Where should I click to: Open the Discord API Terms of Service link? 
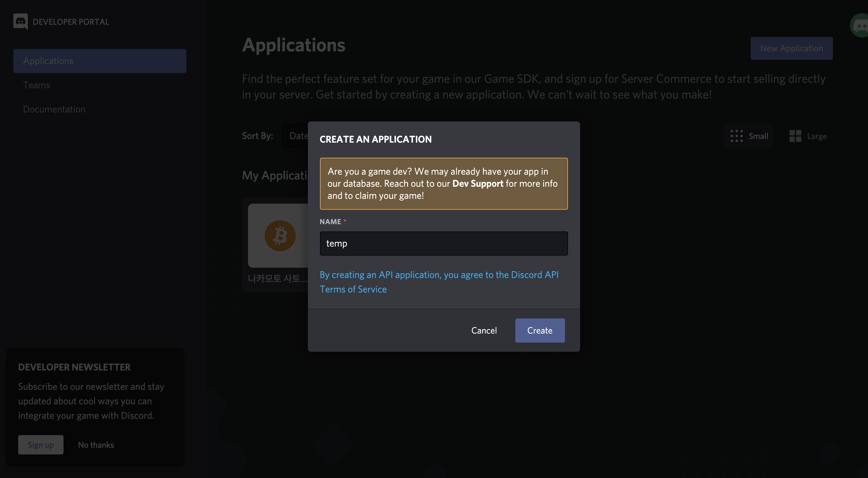pyautogui.click(x=439, y=282)
